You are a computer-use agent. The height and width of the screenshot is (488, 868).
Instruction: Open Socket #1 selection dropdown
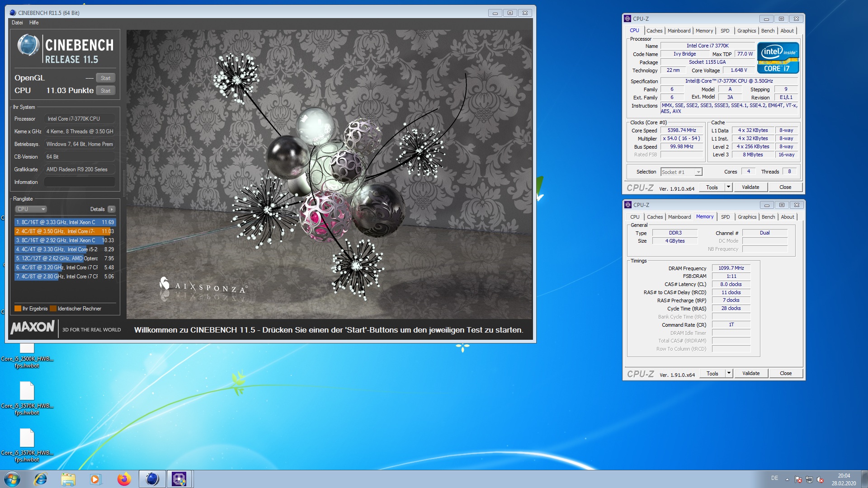point(681,172)
